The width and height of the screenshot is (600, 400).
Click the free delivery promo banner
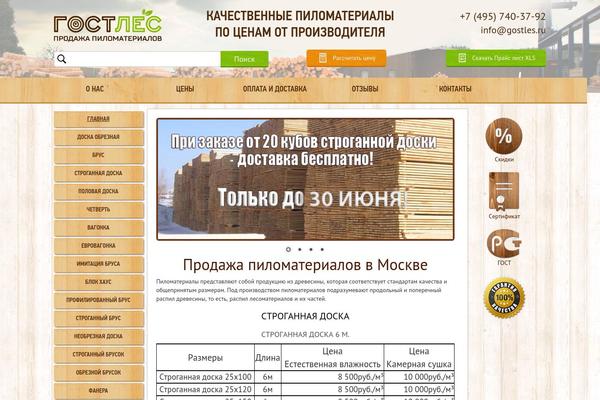click(305, 179)
